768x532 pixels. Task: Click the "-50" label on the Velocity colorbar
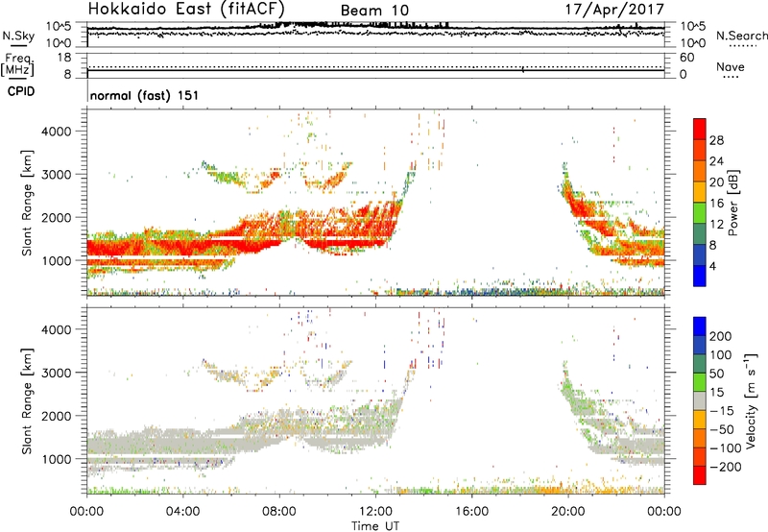point(722,429)
